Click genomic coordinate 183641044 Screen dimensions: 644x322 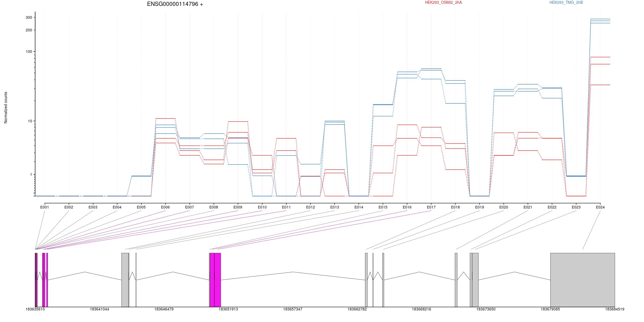100,309
